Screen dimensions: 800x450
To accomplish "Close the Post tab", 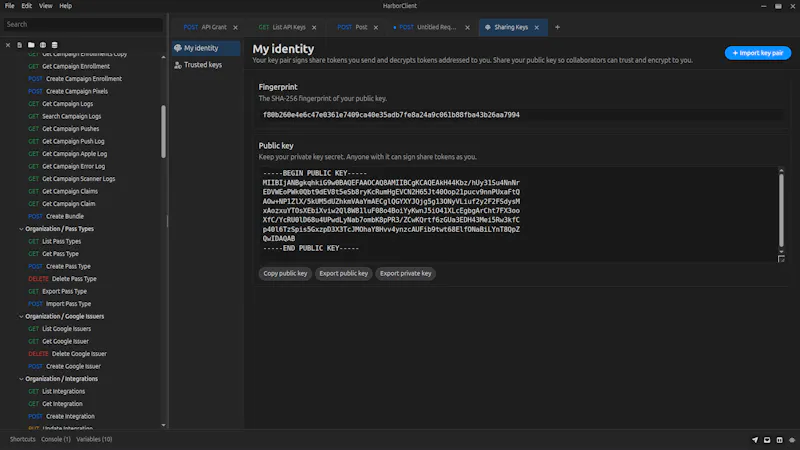I will [376, 28].
